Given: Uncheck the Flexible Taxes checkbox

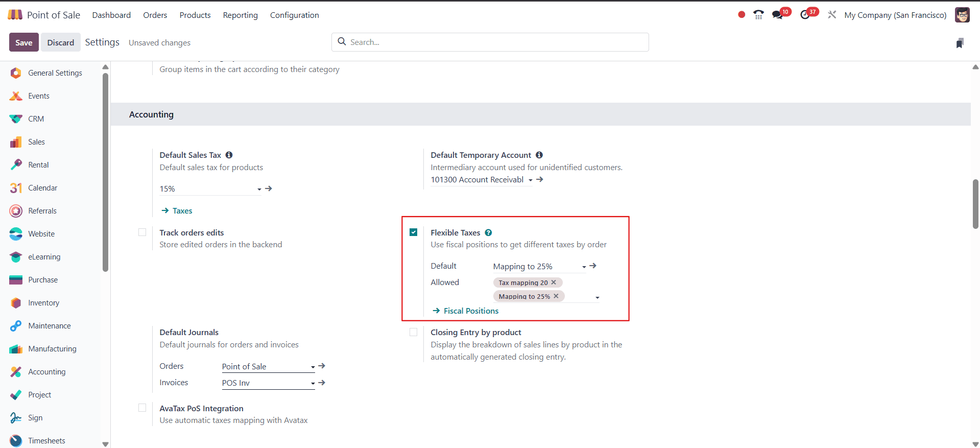Looking at the screenshot, I should coord(414,232).
